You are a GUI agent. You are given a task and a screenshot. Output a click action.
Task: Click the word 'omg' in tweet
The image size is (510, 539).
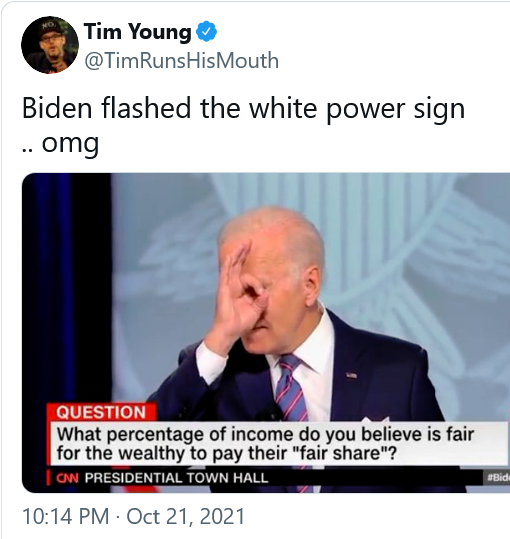(x=70, y=144)
